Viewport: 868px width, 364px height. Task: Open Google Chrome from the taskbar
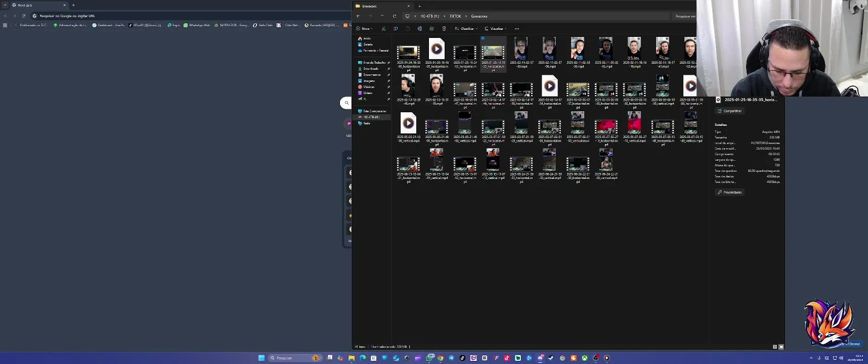[x=441, y=358]
